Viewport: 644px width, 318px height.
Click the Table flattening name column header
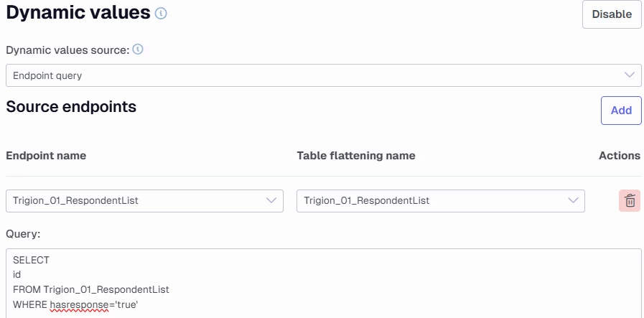click(x=355, y=156)
